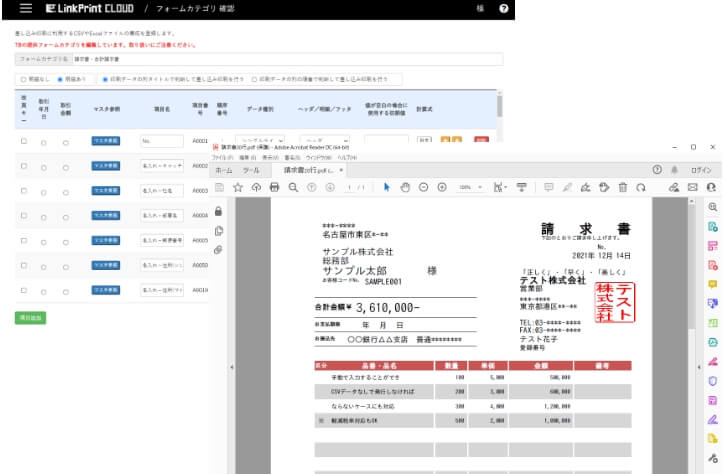This screenshot has width=725, height=474.
Task: Click the マスタ参照 button in row A0001
Action: (106, 141)
